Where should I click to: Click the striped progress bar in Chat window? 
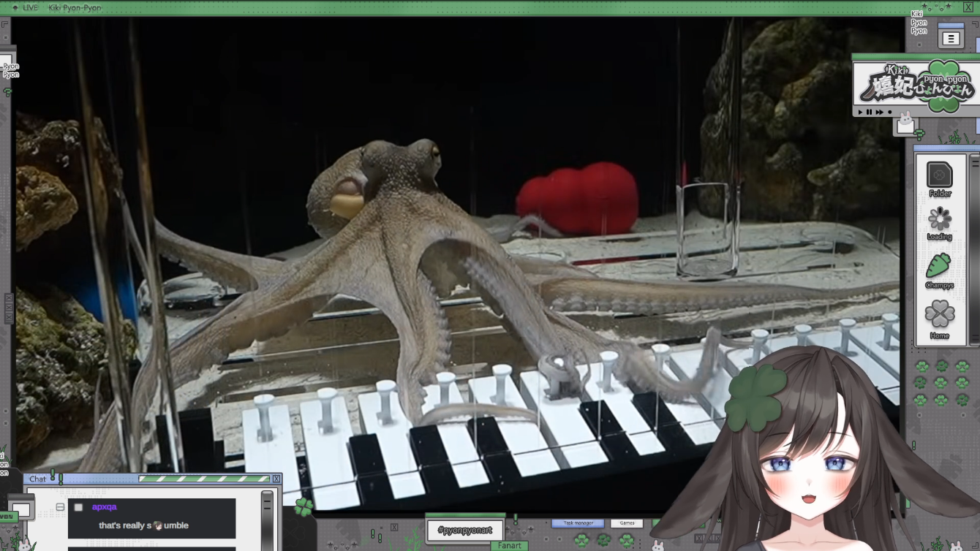pyautogui.click(x=204, y=479)
